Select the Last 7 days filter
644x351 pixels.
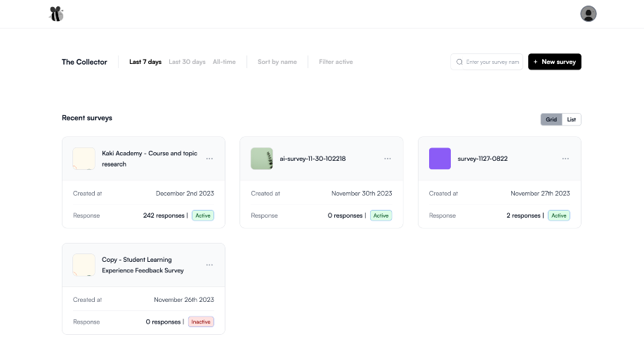[x=145, y=62]
